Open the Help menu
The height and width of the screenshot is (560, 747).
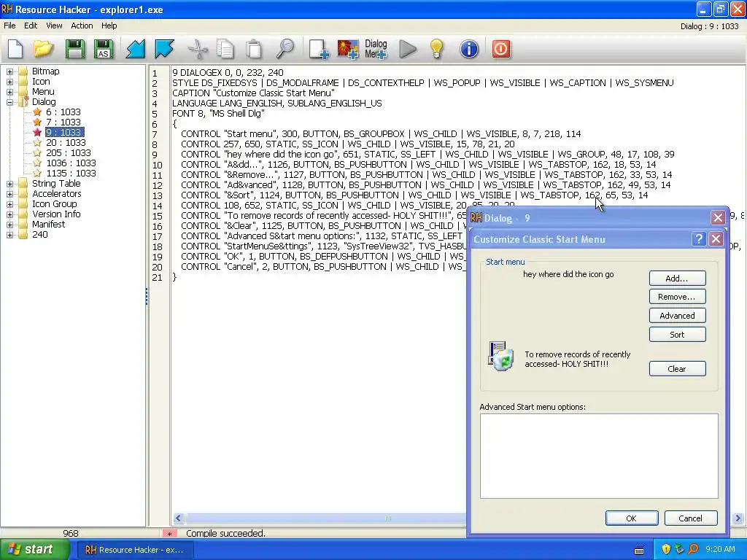point(109,26)
